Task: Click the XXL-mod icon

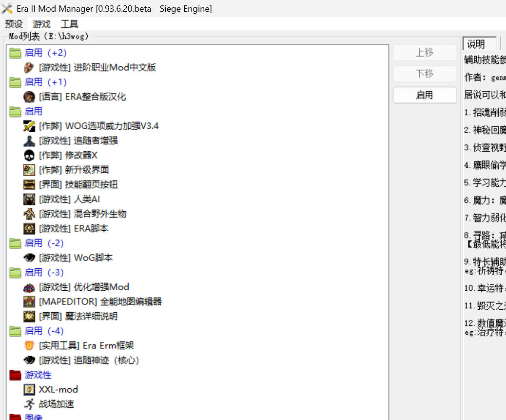Action: [x=29, y=389]
